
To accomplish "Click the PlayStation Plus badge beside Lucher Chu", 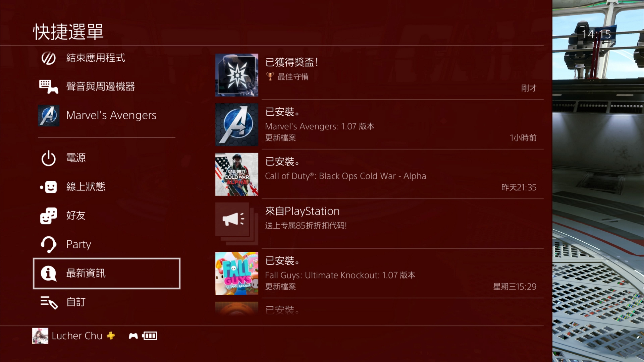I will tap(111, 336).
